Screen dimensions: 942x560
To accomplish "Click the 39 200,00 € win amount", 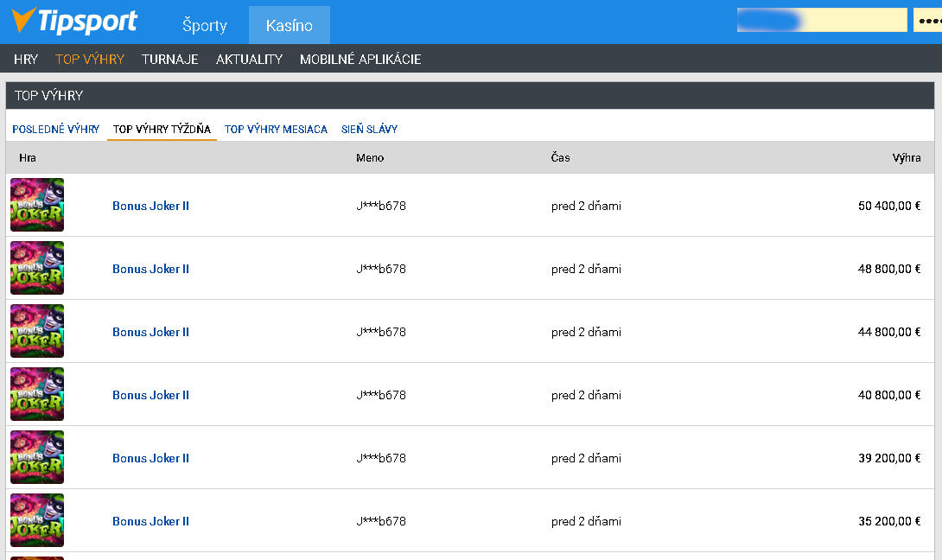I will coord(889,458).
